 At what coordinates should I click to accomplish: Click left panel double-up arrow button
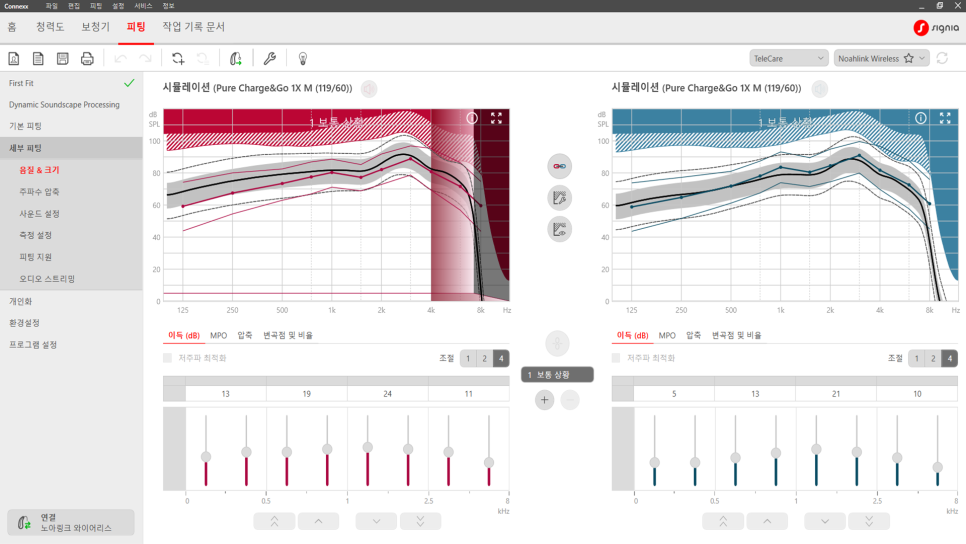(274, 521)
